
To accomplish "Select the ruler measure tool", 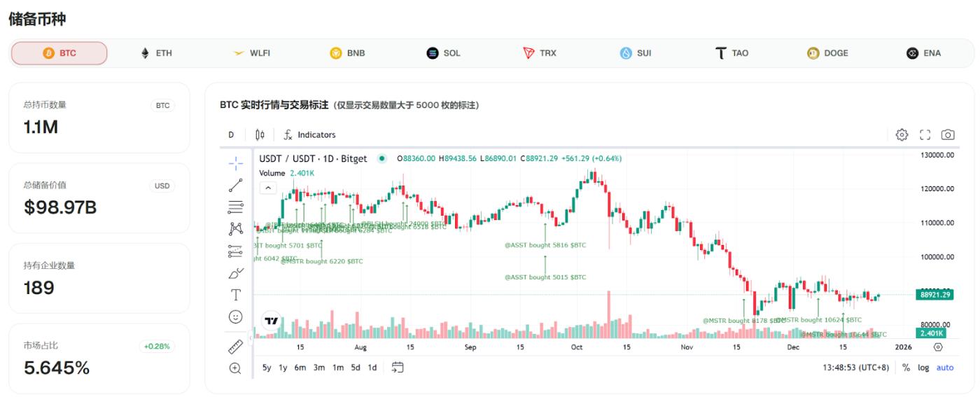I will [235, 346].
